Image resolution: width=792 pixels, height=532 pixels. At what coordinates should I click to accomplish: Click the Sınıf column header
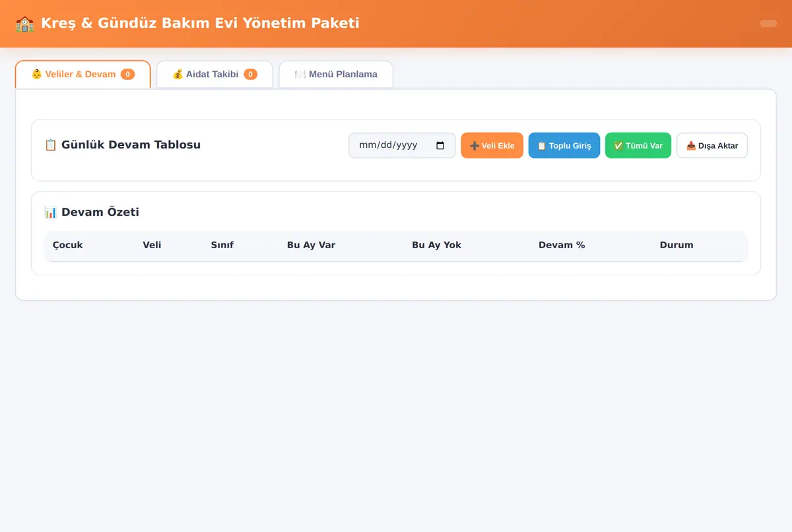222,245
